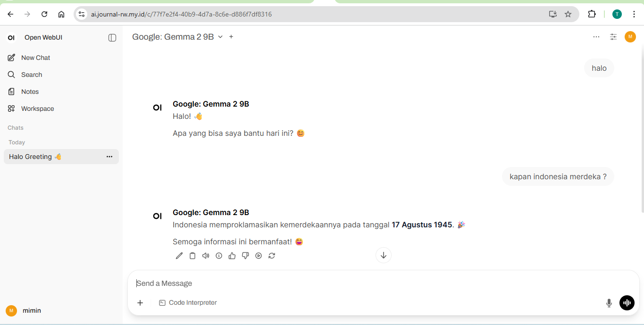644x325 pixels.
Task: Open Notes in the sidebar
Action: [30, 92]
